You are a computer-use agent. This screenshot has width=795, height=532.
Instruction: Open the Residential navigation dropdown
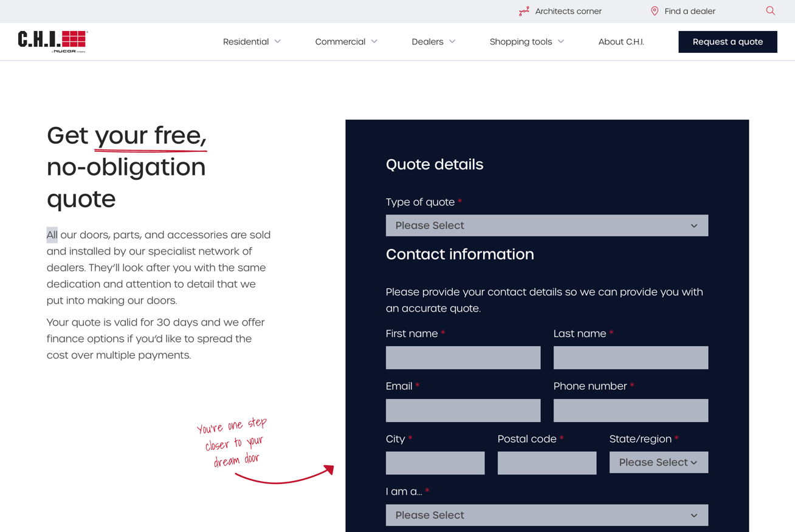(252, 41)
